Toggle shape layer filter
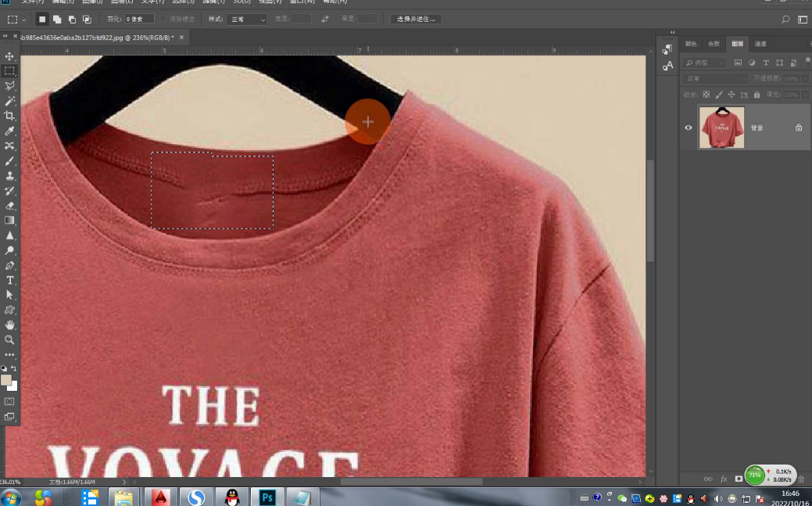The image size is (812, 506). (780, 63)
